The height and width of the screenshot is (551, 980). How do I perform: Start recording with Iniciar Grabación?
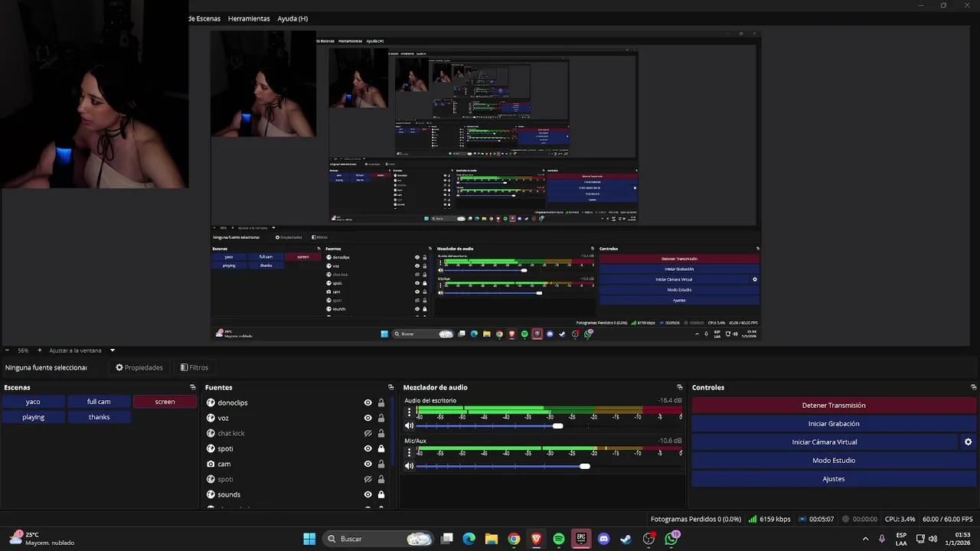(x=834, y=423)
